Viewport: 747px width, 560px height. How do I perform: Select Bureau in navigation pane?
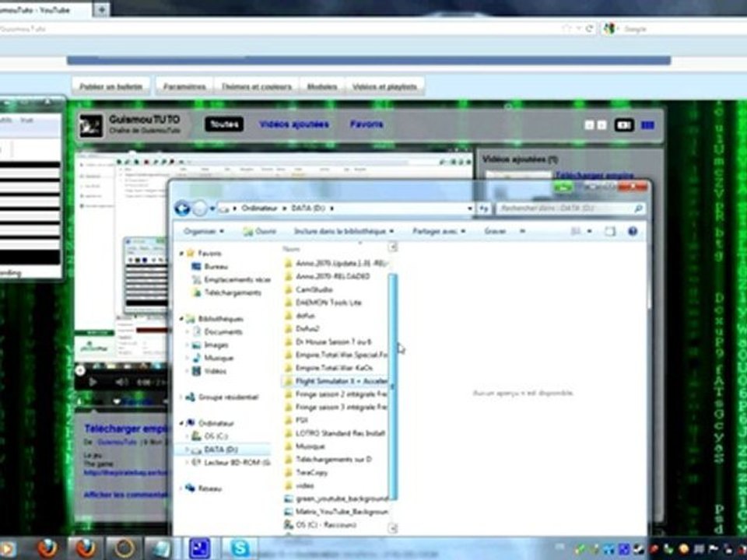216,266
